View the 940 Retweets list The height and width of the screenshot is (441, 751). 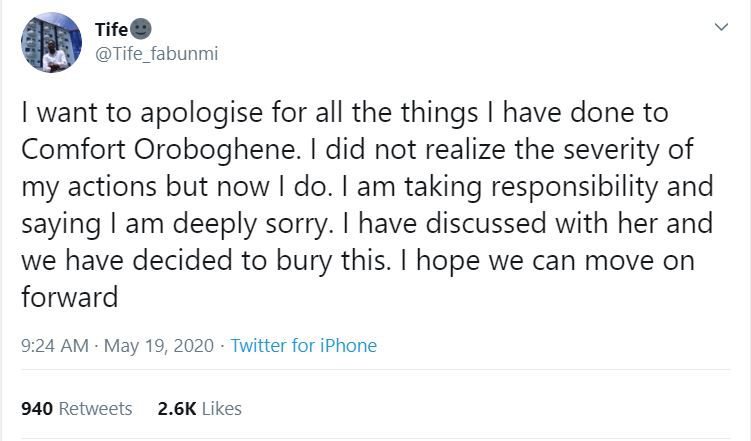pyautogui.click(x=77, y=408)
